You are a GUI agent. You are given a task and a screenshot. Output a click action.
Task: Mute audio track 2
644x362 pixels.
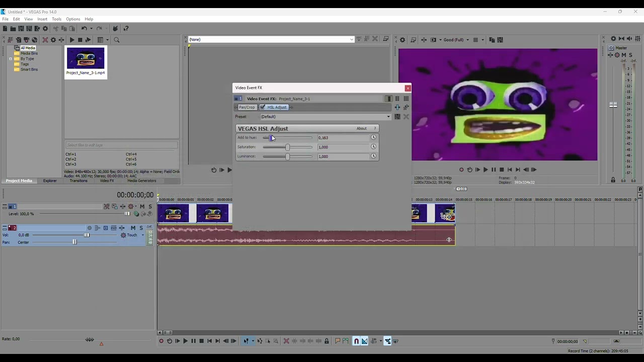(x=133, y=228)
